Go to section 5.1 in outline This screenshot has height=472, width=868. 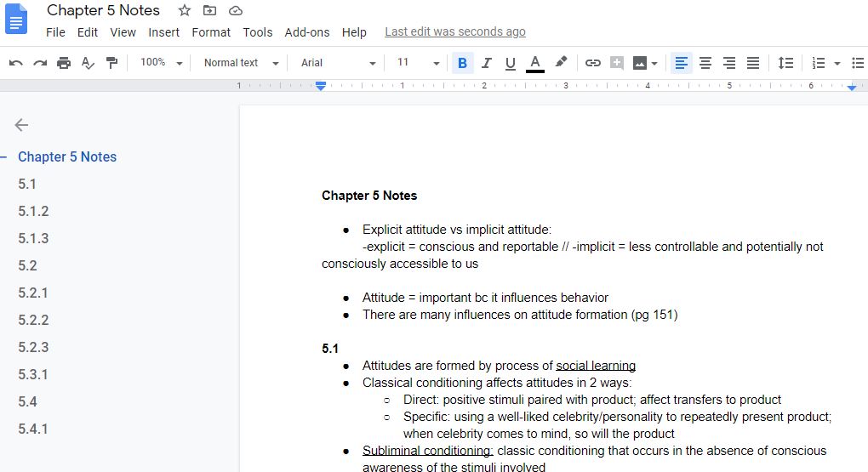pos(27,184)
